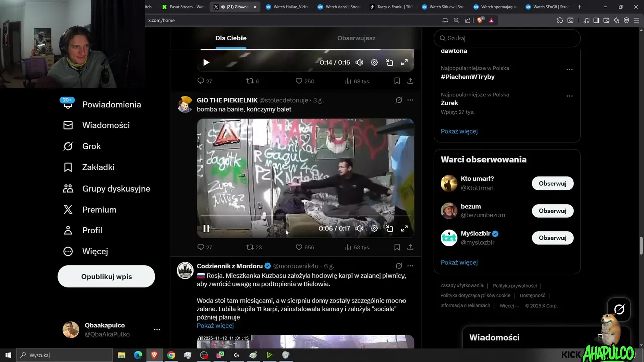Open the floating Grok button

(619, 309)
